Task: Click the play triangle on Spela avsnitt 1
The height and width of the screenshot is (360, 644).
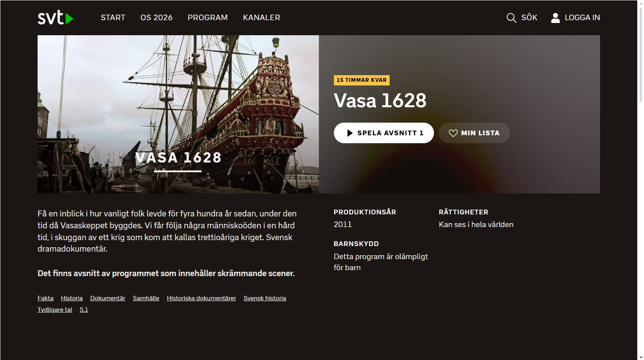Action: coord(350,133)
